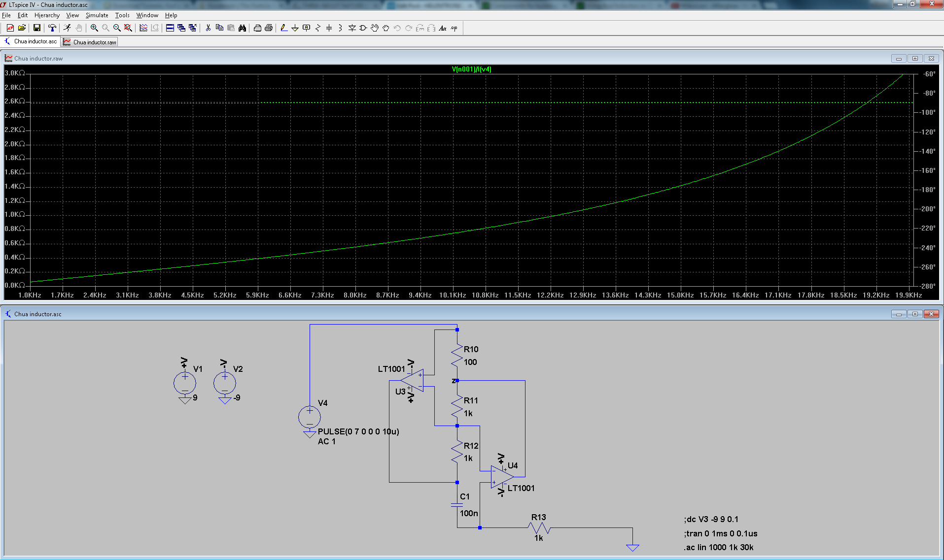Select the Draw wire pencil tool
This screenshot has height=560, width=944.
click(283, 28)
